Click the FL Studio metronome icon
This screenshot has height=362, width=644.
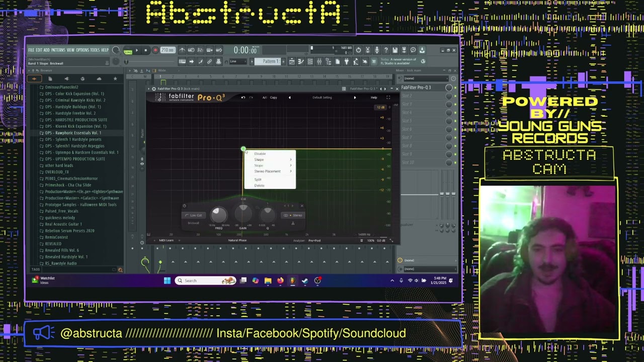coord(182,50)
